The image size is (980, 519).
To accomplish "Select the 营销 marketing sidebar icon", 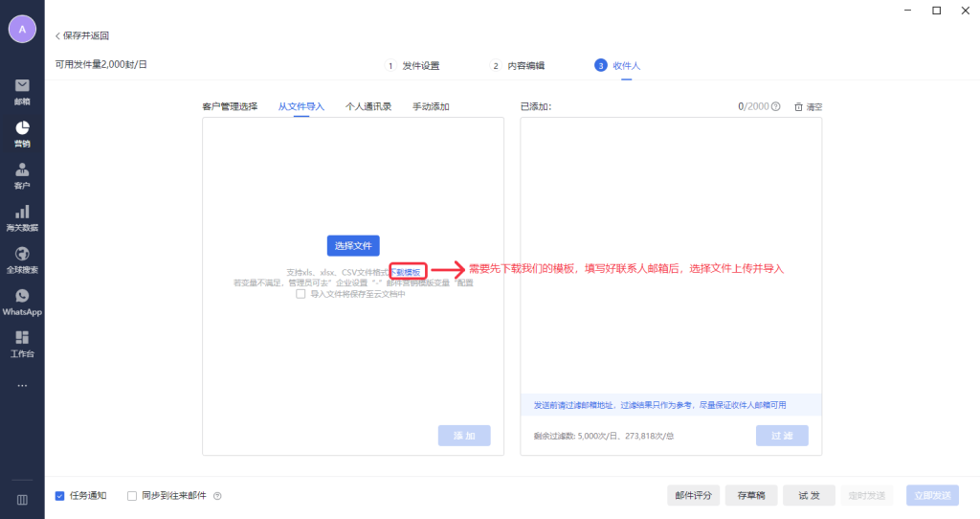I will tap(22, 128).
